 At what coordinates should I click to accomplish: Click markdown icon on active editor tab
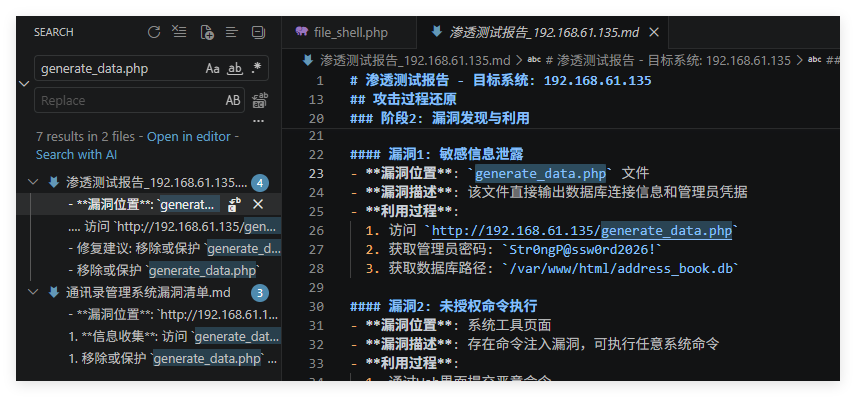coord(436,31)
